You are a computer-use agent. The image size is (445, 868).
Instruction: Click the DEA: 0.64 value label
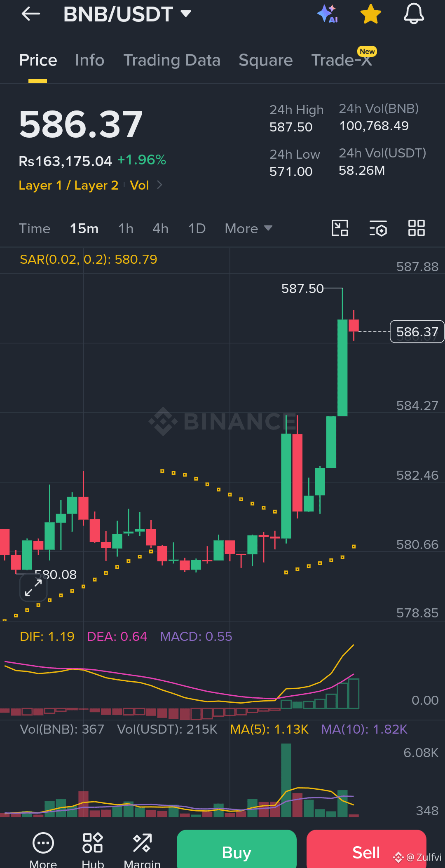117,636
